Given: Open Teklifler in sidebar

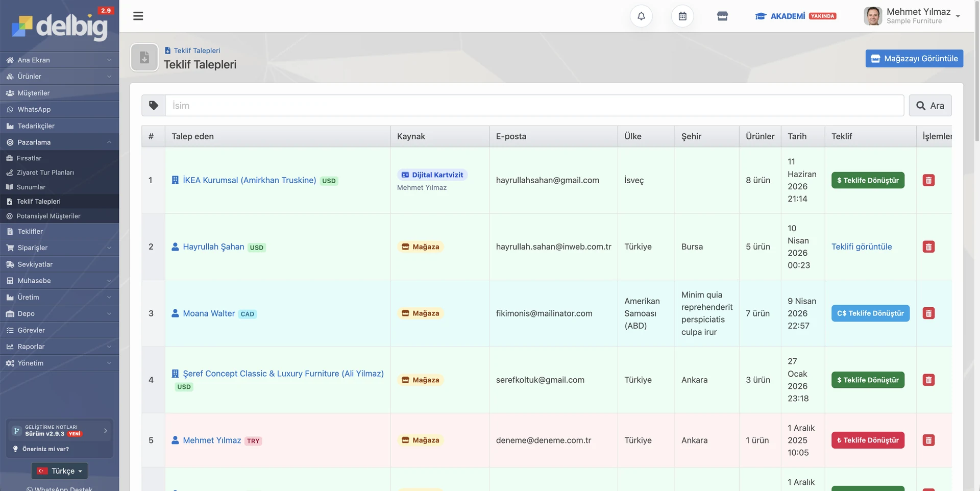Looking at the screenshot, I should pos(59,231).
